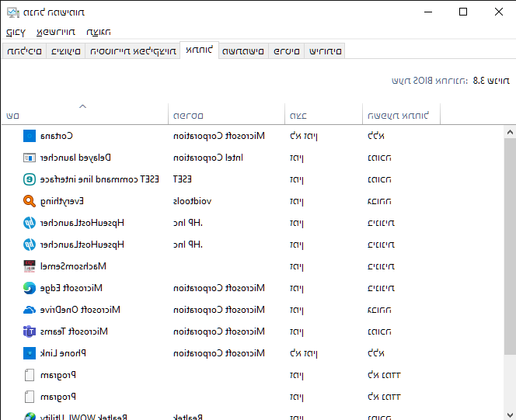
Task: Switch to the App history (היסטוריית אפליקציות) tab
Action: tap(133, 51)
